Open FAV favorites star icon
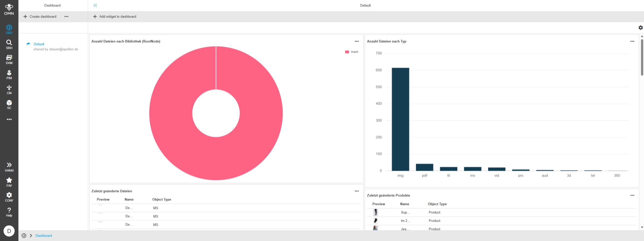This screenshot has height=241, width=644. [x=9, y=182]
